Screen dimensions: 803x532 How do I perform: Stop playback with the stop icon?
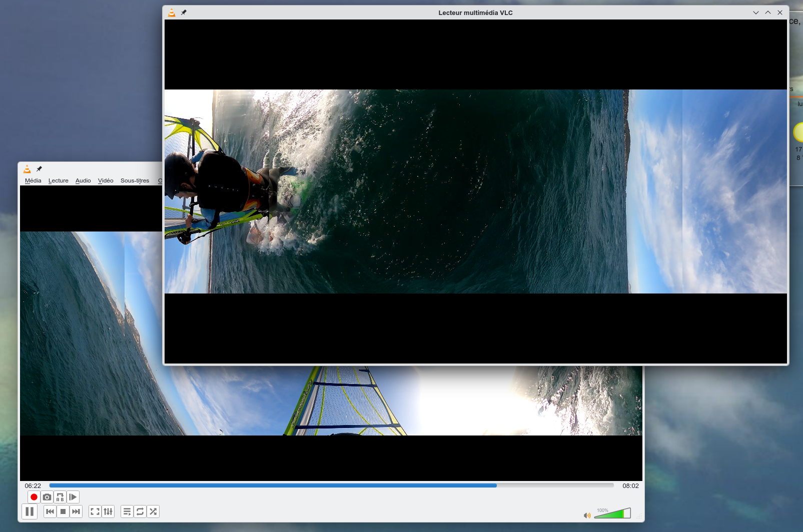click(x=63, y=511)
